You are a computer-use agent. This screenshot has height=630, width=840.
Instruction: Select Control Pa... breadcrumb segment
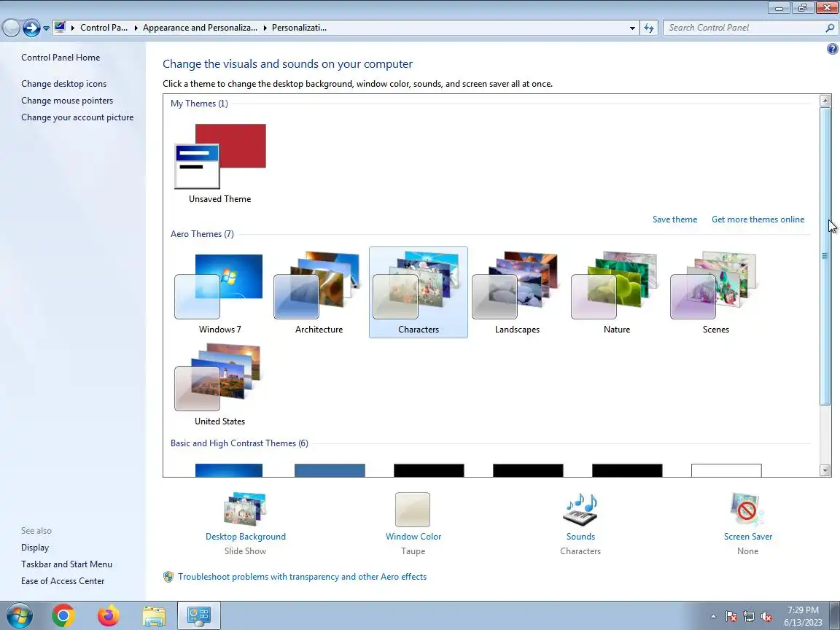point(104,27)
